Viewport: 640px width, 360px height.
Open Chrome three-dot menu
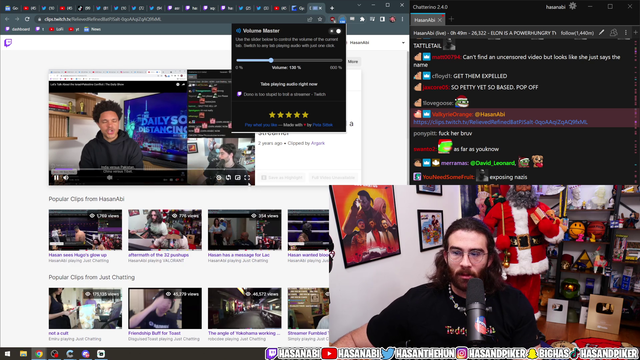[402, 19]
